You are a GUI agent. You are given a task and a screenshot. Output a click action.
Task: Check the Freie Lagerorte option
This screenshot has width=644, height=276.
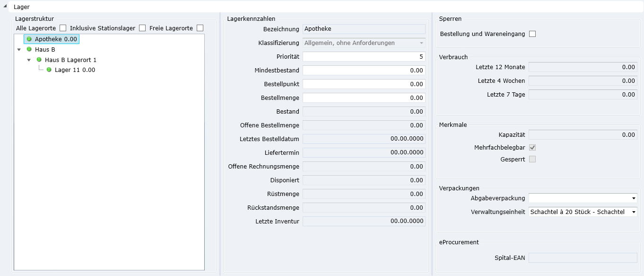coord(200,28)
